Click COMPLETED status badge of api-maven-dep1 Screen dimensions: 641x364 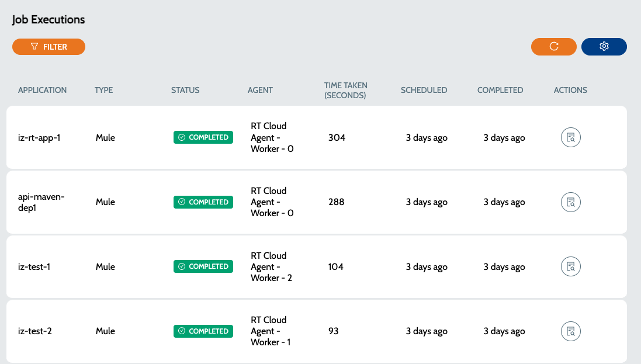203,202
